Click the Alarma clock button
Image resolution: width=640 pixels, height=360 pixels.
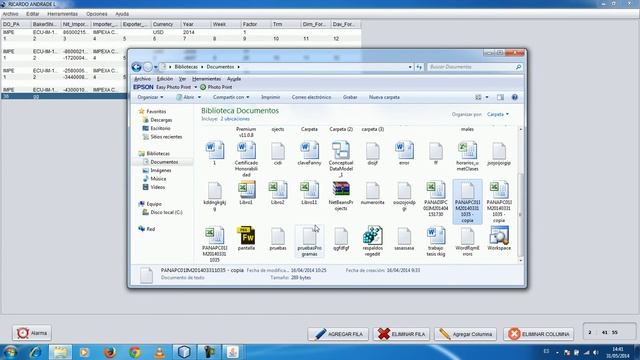pyautogui.click(x=32, y=333)
